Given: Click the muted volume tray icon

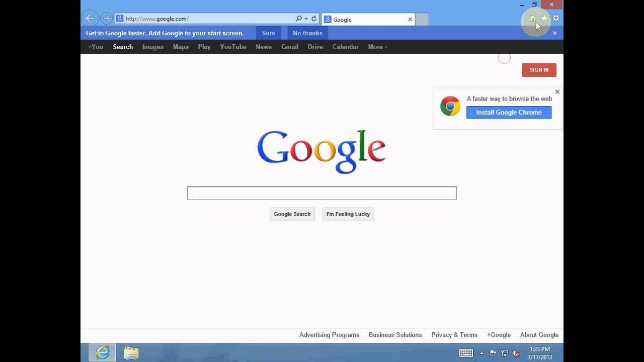Looking at the screenshot, I should pos(516,353).
